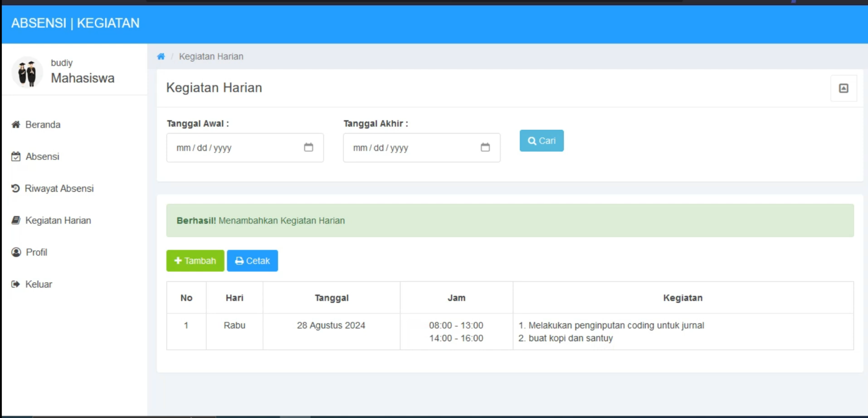Open Tanggal Akhir calendar picker

tap(485, 147)
